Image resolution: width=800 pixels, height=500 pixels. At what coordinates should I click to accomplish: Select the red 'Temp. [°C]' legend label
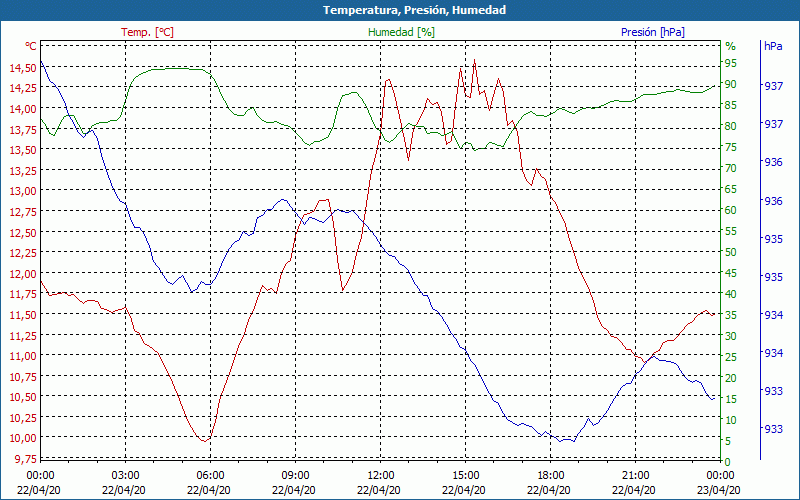point(147,32)
